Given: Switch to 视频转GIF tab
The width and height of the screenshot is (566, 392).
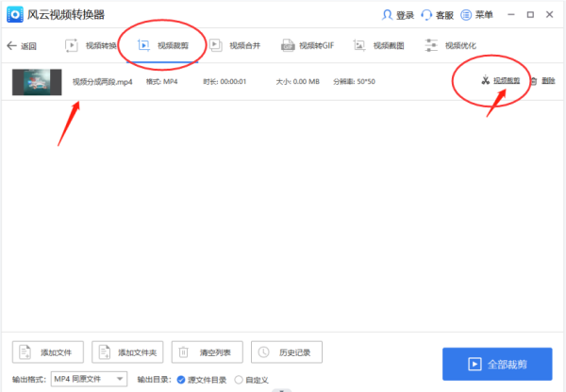Looking at the screenshot, I should (x=308, y=46).
